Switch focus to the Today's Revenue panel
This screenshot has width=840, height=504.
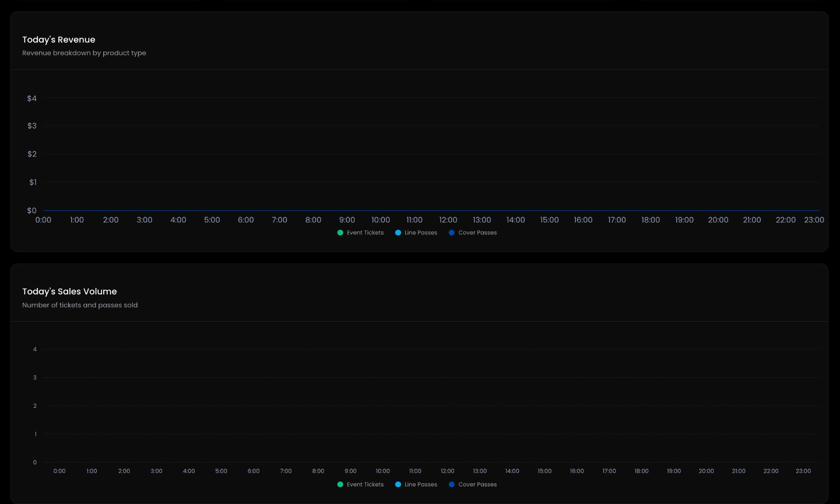[420, 131]
